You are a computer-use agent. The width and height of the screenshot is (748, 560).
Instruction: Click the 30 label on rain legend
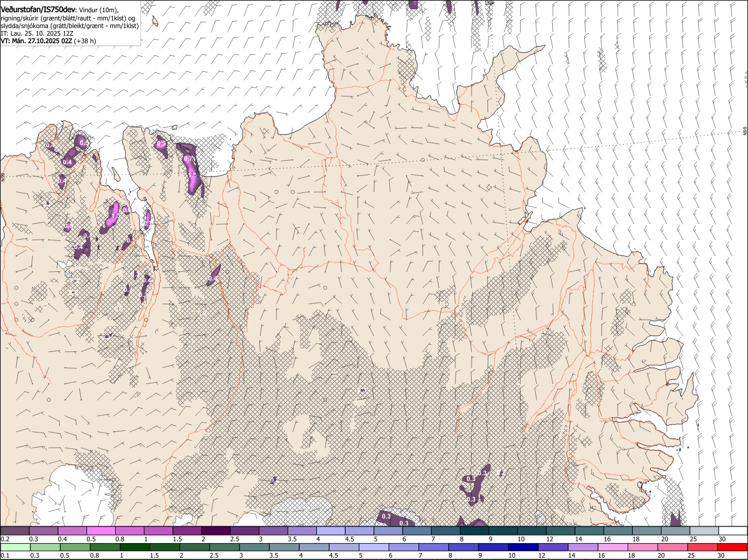pyautogui.click(x=721, y=555)
